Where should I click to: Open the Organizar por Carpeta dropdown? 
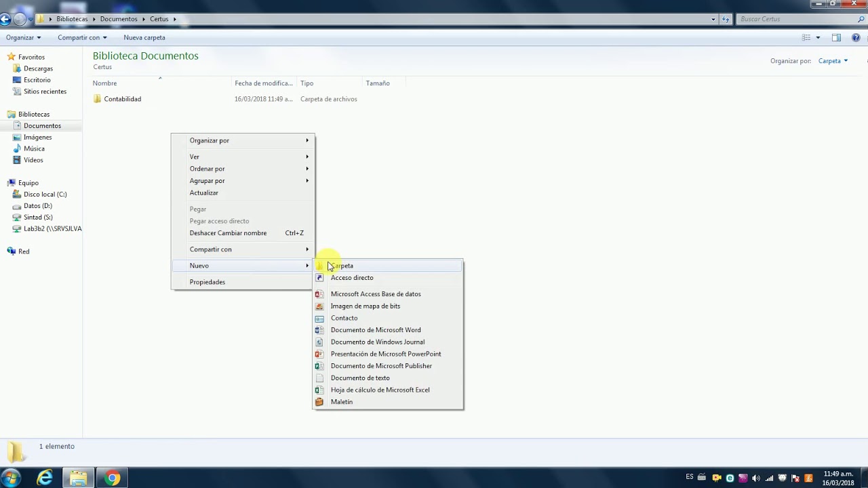coord(833,61)
